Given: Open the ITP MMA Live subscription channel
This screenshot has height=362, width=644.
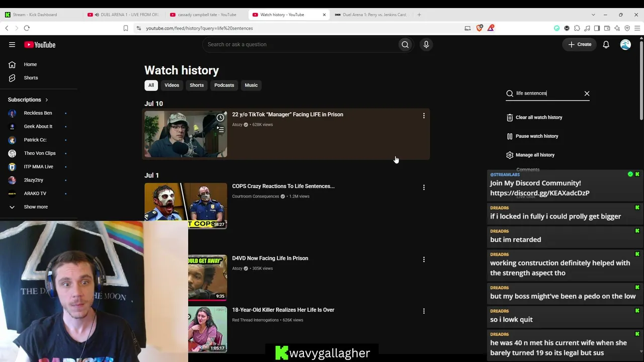Looking at the screenshot, I should [x=38, y=166].
